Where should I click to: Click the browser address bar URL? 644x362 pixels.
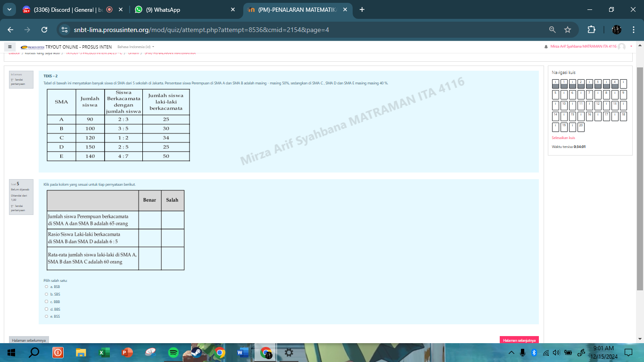pyautogui.click(x=201, y=30)
